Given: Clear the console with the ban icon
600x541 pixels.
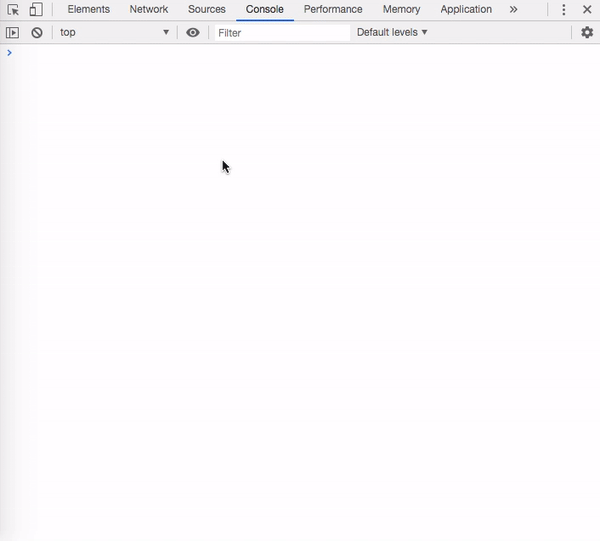Looking at the screenshot, I should 37,33.
